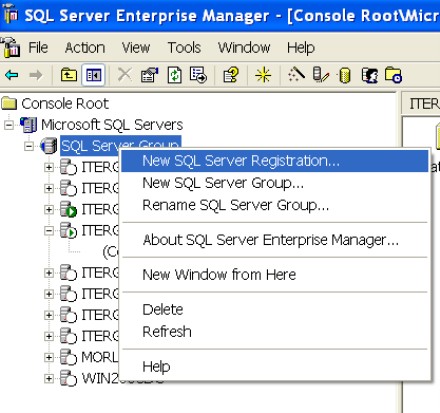Open the Properties toolbar icon
This screenshot has width=440, height=413.
click(x=149, y=75)
